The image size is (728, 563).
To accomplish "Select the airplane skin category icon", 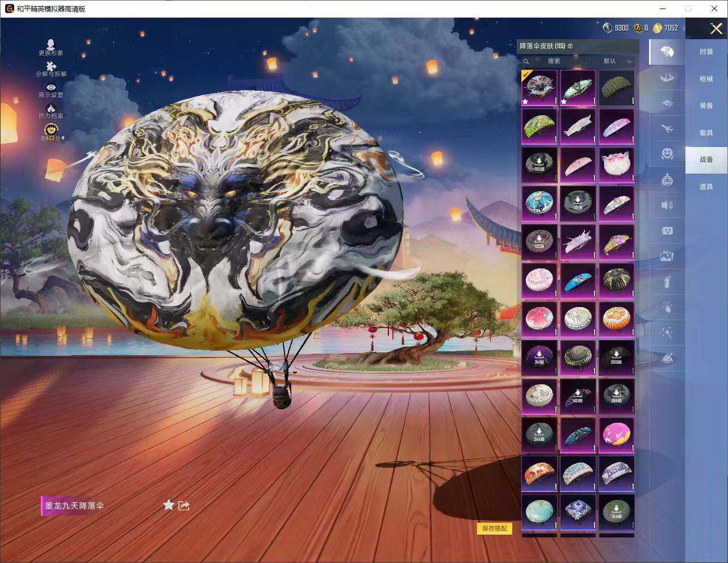I will [x=667, y=129].
